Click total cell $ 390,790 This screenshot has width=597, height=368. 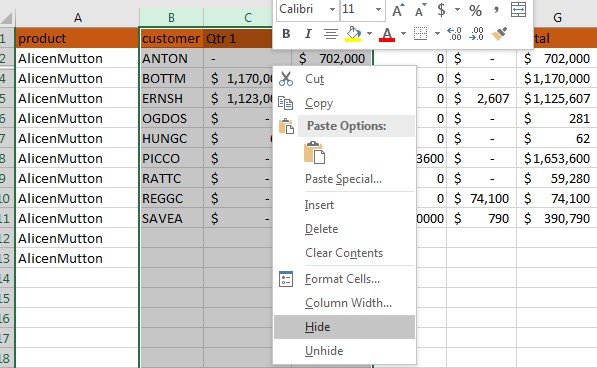[557, 218]
